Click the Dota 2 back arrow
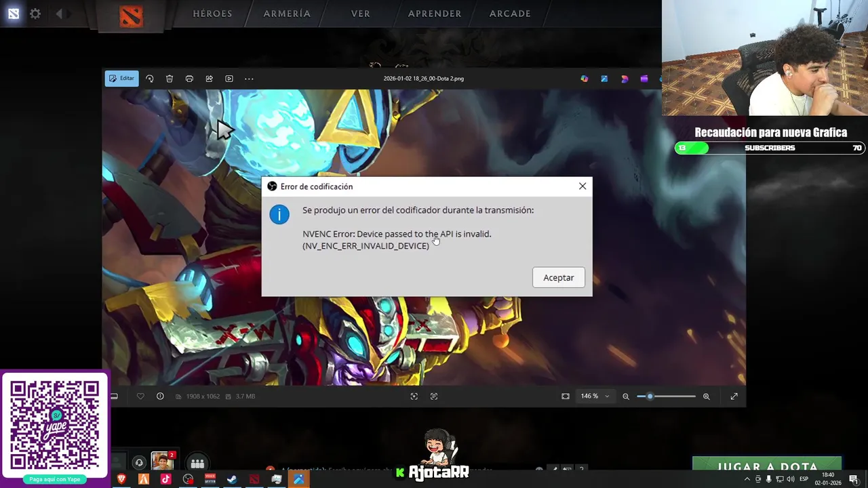Viewport: 868px width, 488px height. click(x=59, y=14)
